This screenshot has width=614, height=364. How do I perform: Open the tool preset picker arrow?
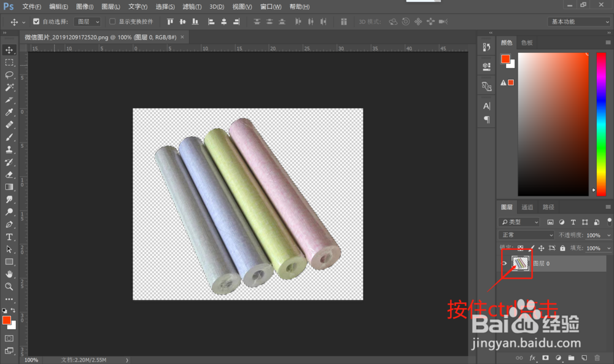[x=23, y=22]
